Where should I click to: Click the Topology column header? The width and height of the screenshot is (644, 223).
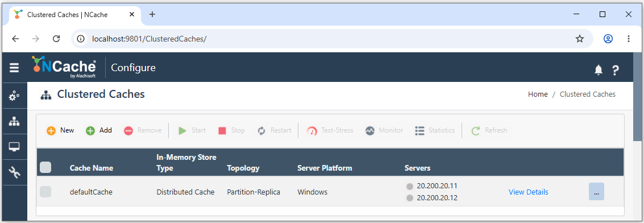(x=243, y=168)
